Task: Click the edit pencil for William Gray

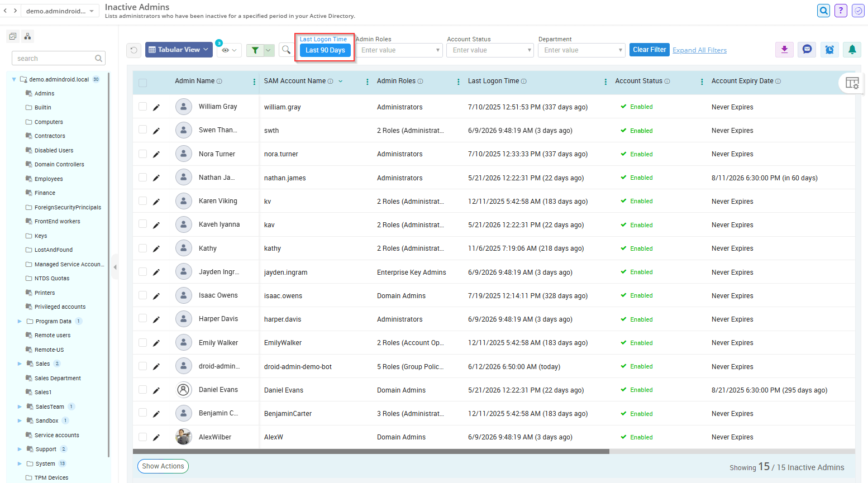Action: (x=156, y=107)
